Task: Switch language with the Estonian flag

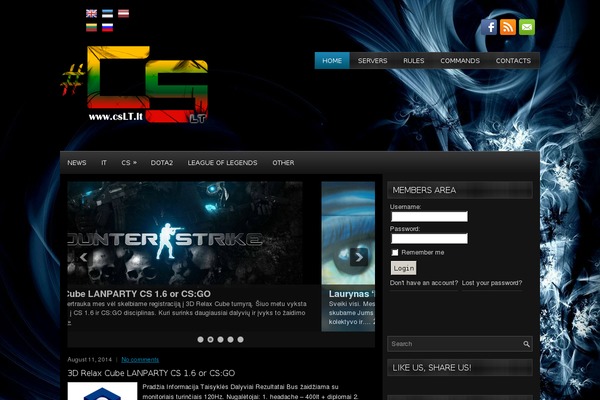Action: tap(108, 13)
